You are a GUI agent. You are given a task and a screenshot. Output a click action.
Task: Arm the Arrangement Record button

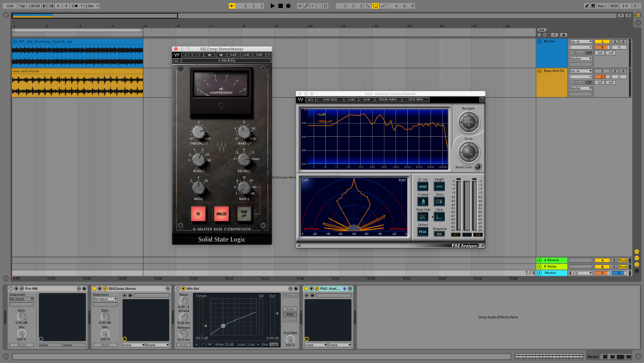pos(288,6)
